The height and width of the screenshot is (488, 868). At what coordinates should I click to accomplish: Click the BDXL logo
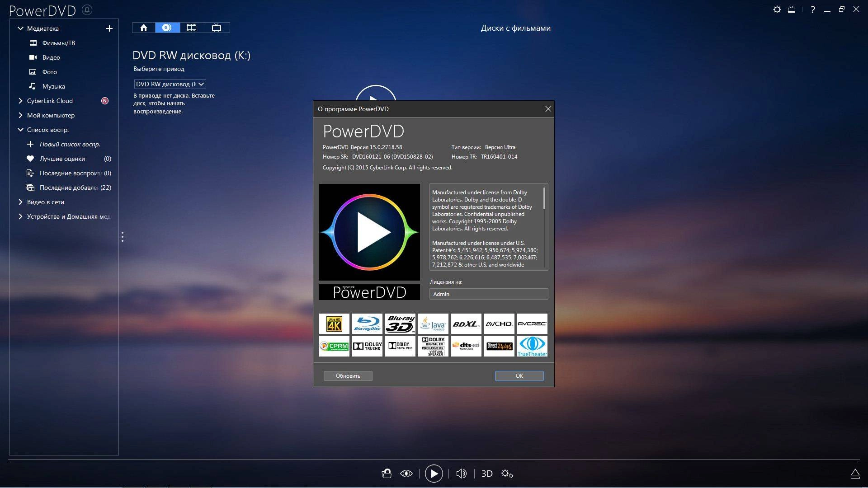click(466, 324)
